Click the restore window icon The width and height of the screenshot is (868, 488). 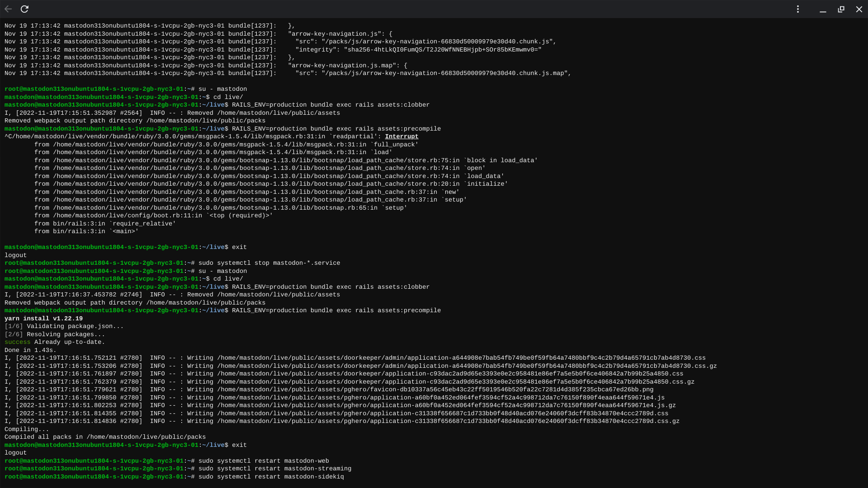841,9
